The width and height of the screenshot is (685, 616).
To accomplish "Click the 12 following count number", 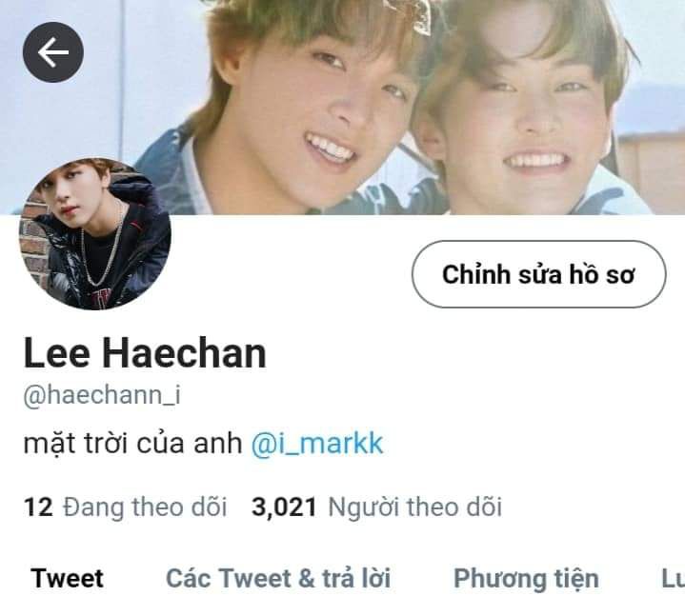I will pos(38,507).
